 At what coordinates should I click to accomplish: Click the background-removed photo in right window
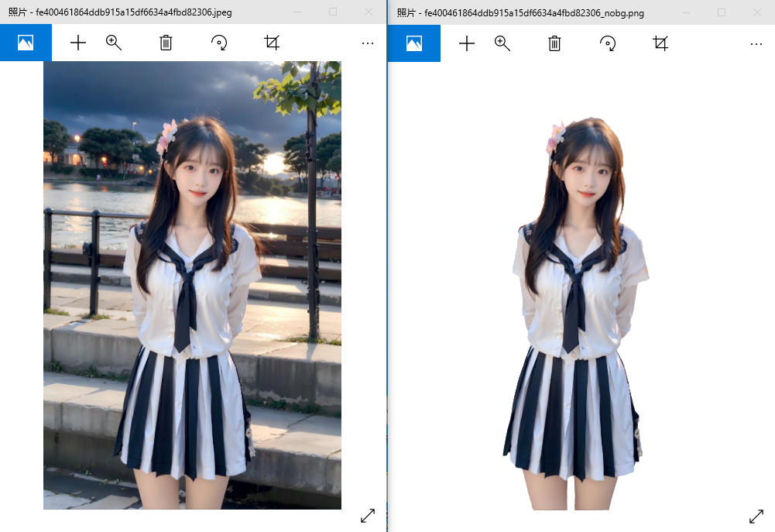click(x=576, y=314)
